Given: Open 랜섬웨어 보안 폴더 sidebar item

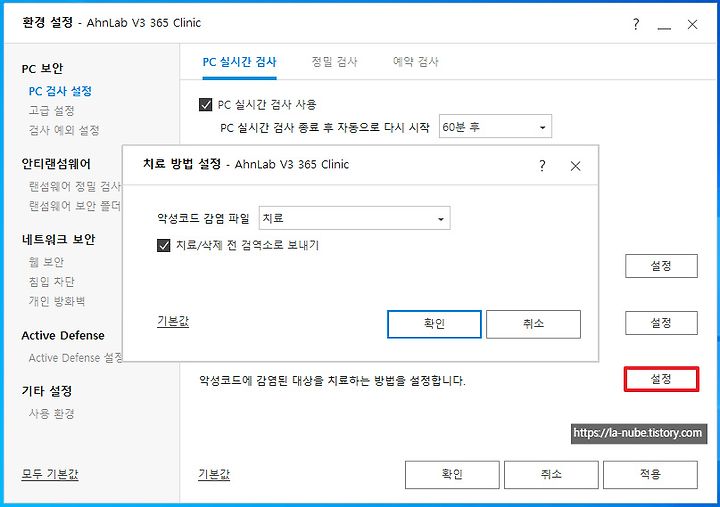Looking at the screenshot, I should [75, 206].
